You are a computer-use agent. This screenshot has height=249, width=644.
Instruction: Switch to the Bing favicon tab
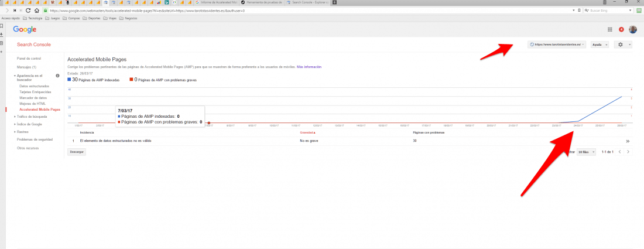[167, 2]
